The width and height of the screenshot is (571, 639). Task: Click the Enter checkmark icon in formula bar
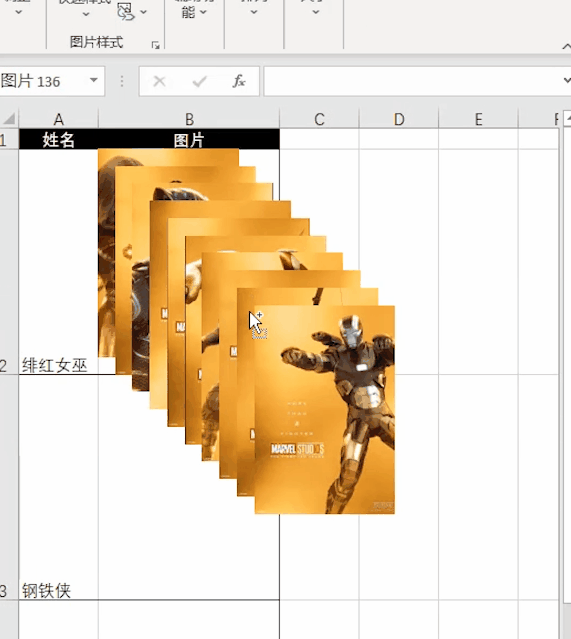click(x=199, y=82)
